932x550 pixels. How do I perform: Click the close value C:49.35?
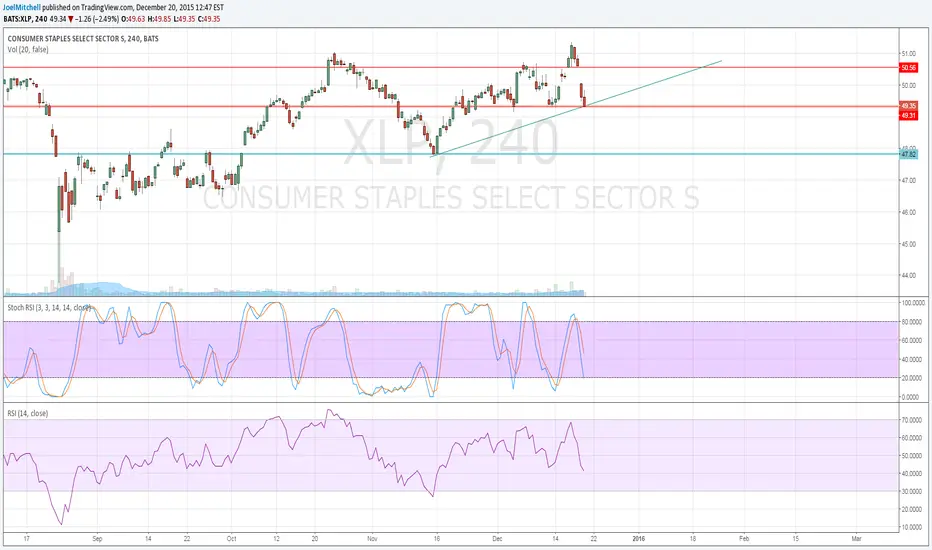point(209,19)
